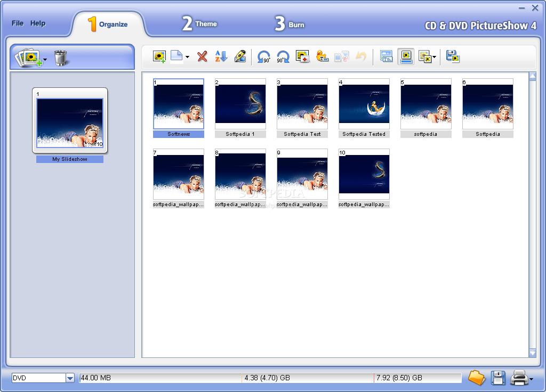Click the blank slide page icon
This screenshot has height=392, width=546.
point(176,56)
